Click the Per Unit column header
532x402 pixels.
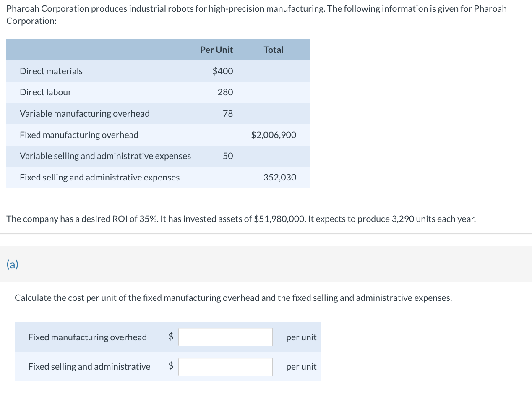click(x=216, y=50)
